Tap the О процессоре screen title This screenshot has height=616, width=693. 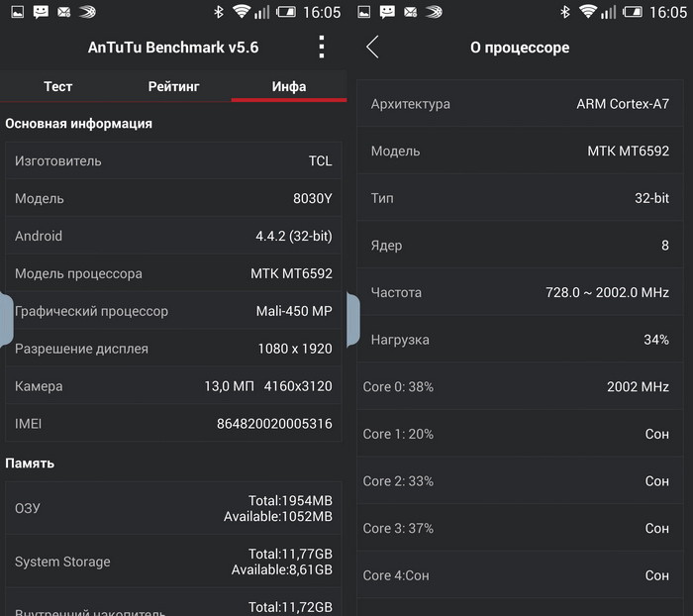[520, 48]
